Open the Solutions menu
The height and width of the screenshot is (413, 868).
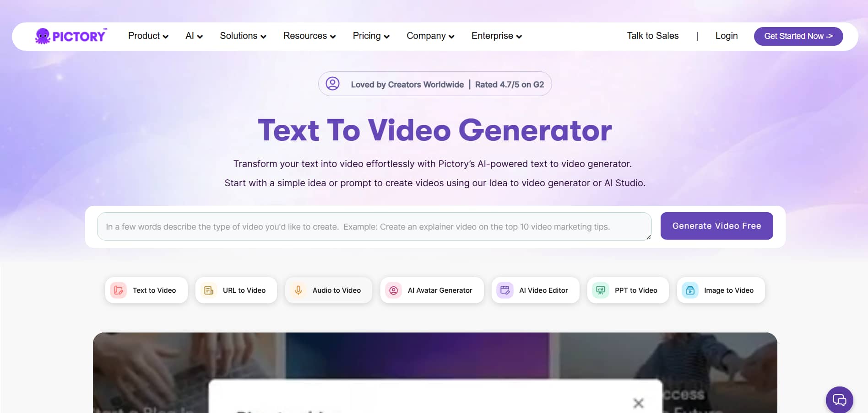pyautogui.click(x=239, y=36)
